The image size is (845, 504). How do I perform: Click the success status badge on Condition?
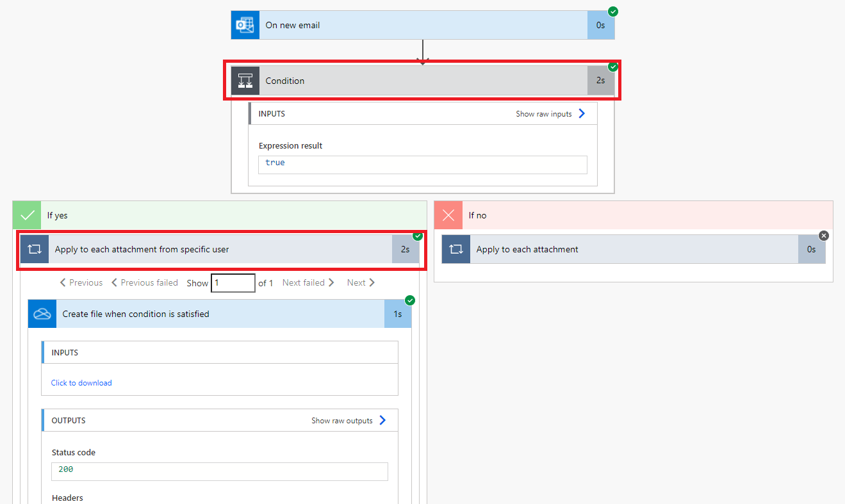613,67
